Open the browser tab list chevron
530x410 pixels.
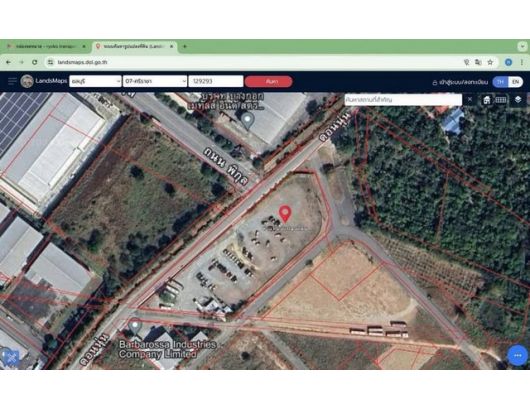[x=523, y=46]
